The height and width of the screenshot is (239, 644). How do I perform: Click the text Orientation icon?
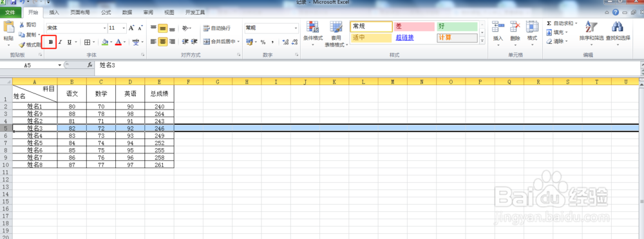tap(185, 28)
